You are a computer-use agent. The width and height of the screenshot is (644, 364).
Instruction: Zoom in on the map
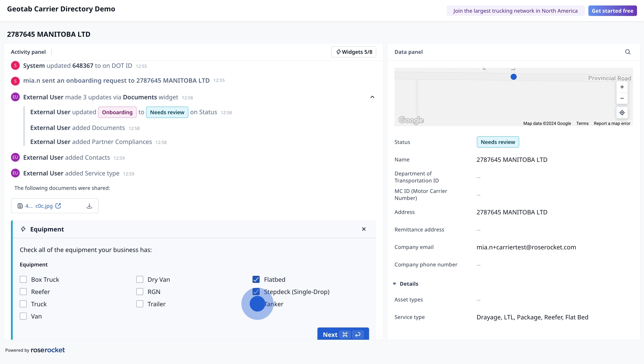coord(622,87)
